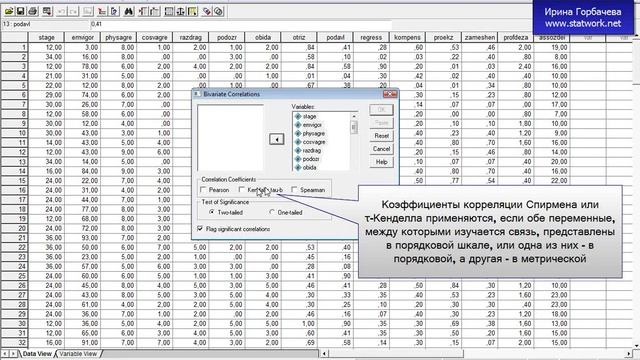The height and width of the screenshot is (360, 640).
Task: Select the assozdei column header
Action: [552, 37]
